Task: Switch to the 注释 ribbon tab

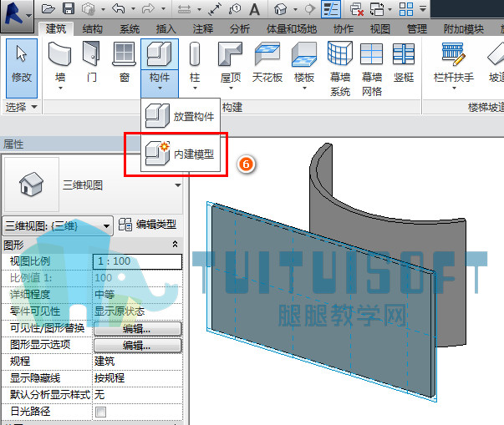Action: tap(203, 29)
